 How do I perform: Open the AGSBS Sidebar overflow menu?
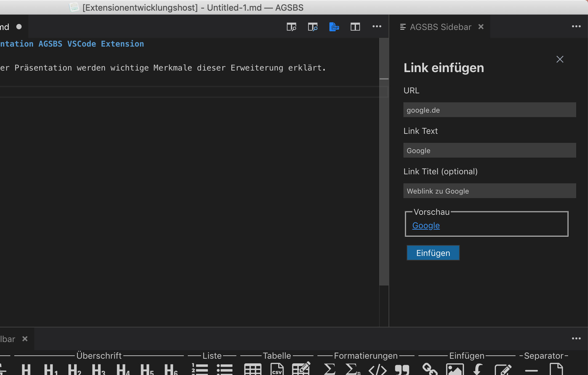point(577,26)
